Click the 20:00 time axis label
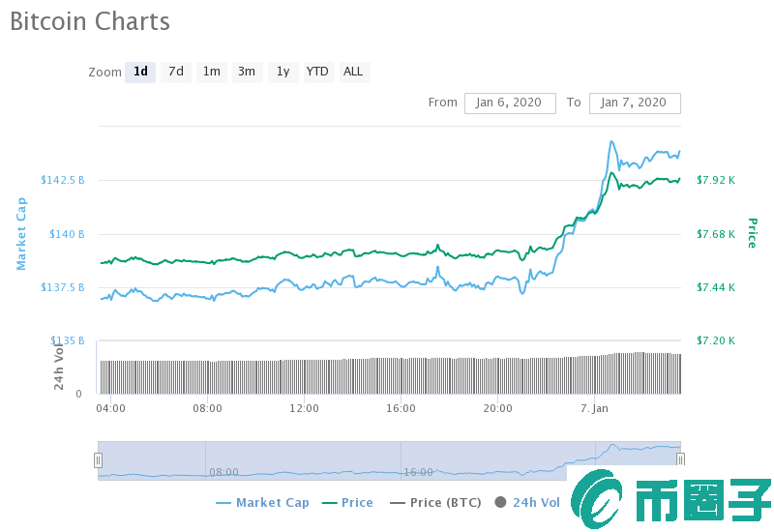Image resolution: width=774 pixels, height=532 pixels. tap(497, 408)
